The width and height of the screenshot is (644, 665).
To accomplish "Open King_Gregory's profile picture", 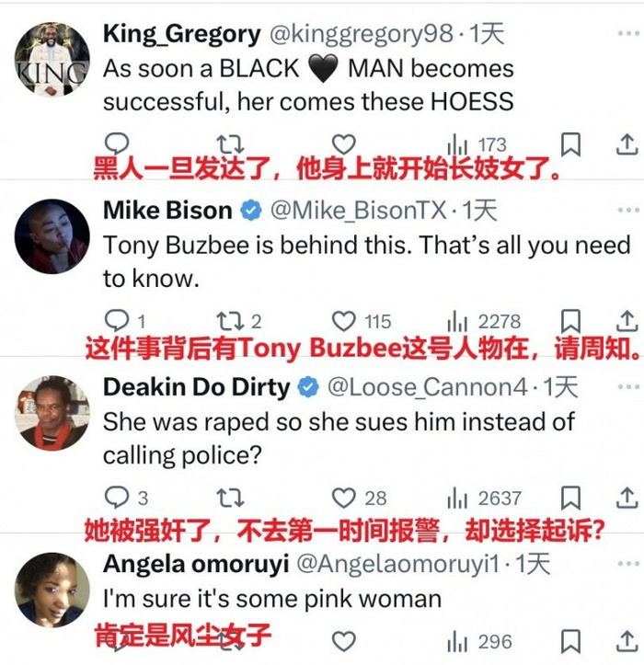I will coord(52,60).
